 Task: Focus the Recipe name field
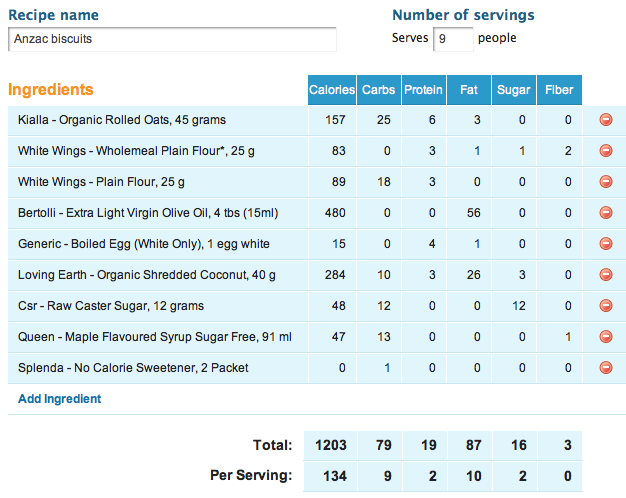[x=172, y=39]
